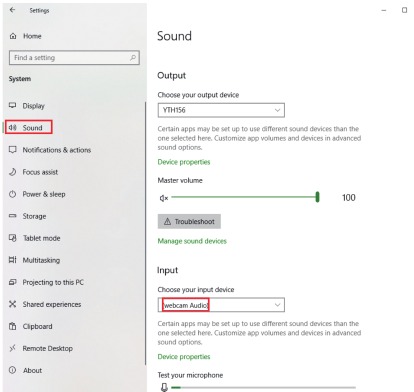Viewport: 414px width, 392px height.
Task: Click the Shared experiences icon
Action: click(12, 304)
